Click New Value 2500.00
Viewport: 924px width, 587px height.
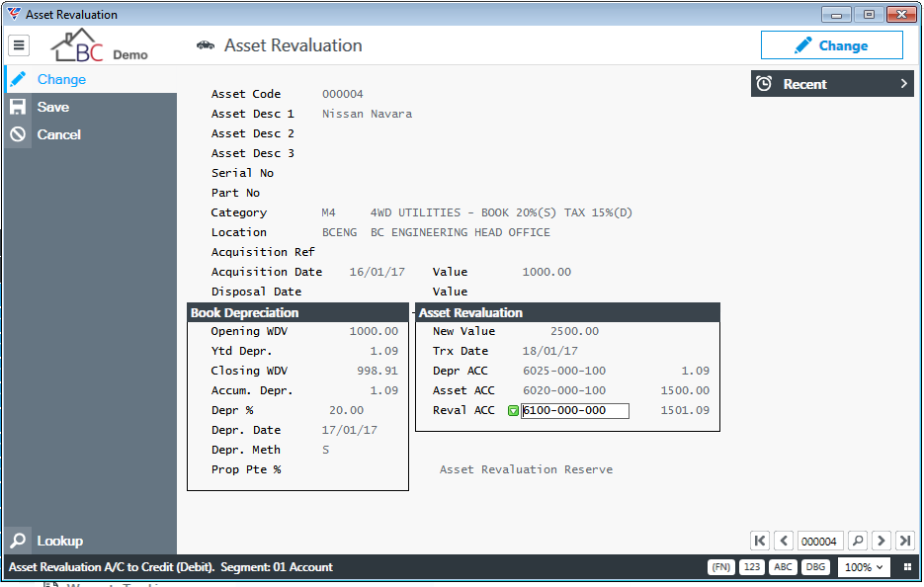(x=574, y=331)
